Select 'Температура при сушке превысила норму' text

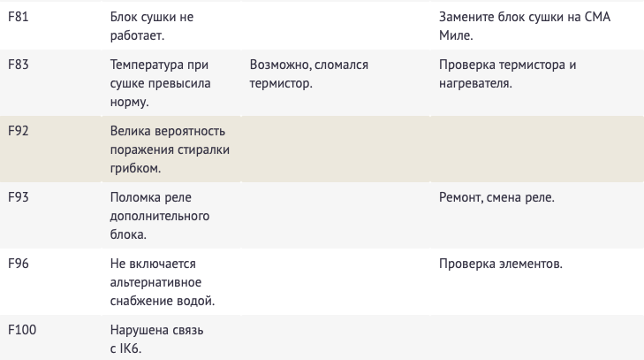(160, 83)
